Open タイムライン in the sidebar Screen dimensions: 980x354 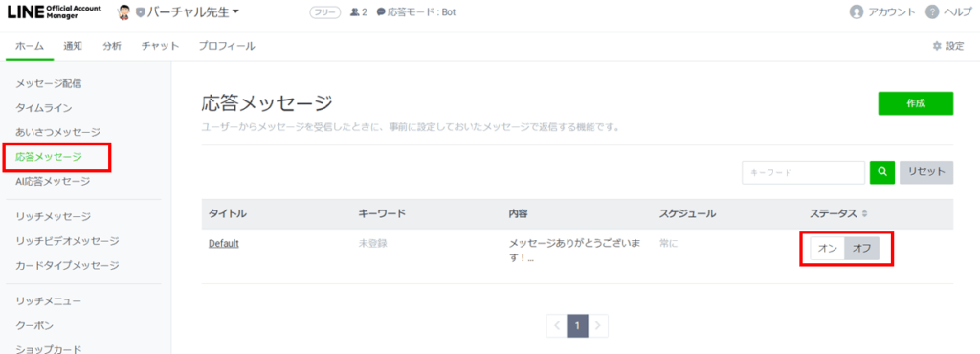(x=43, y=107)
